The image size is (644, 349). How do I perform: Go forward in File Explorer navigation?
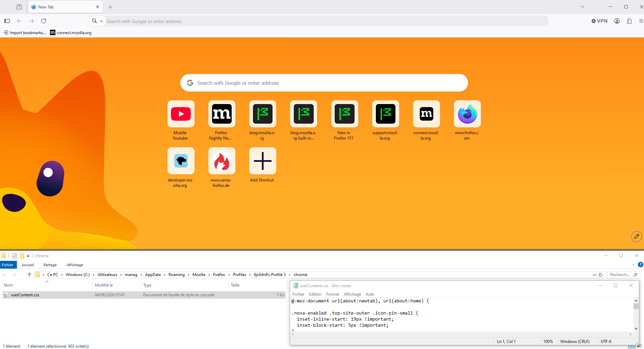click(14, 275)
